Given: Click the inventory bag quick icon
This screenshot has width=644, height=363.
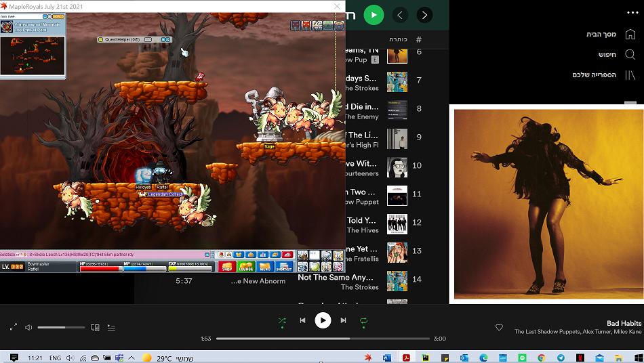Looking at the screenshot, I should 251,255.
